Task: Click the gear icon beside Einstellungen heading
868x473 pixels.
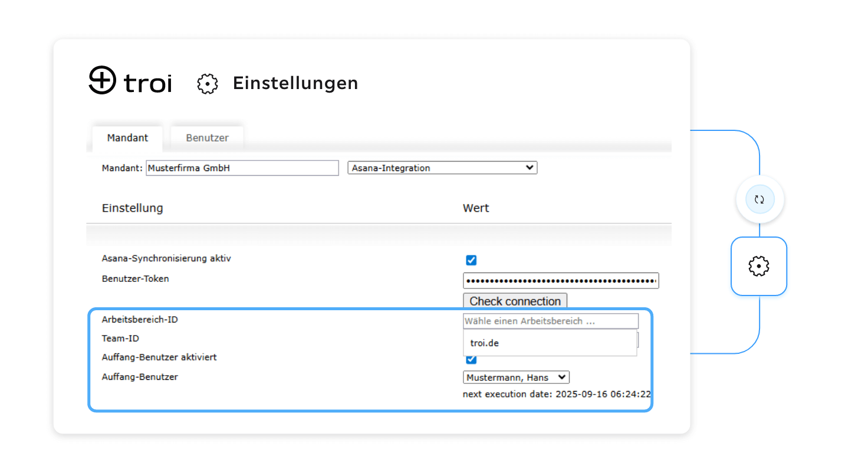Action: [207, 84]
